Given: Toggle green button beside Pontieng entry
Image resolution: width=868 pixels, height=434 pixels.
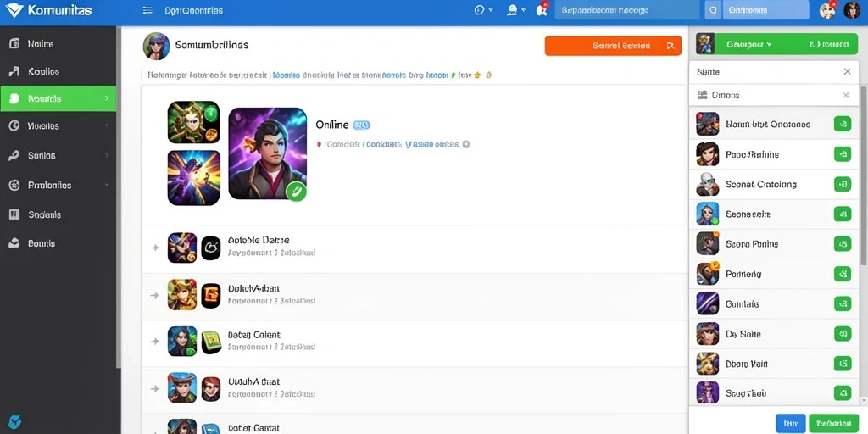Looking at the screenshot, I should [x=842, y=274].
